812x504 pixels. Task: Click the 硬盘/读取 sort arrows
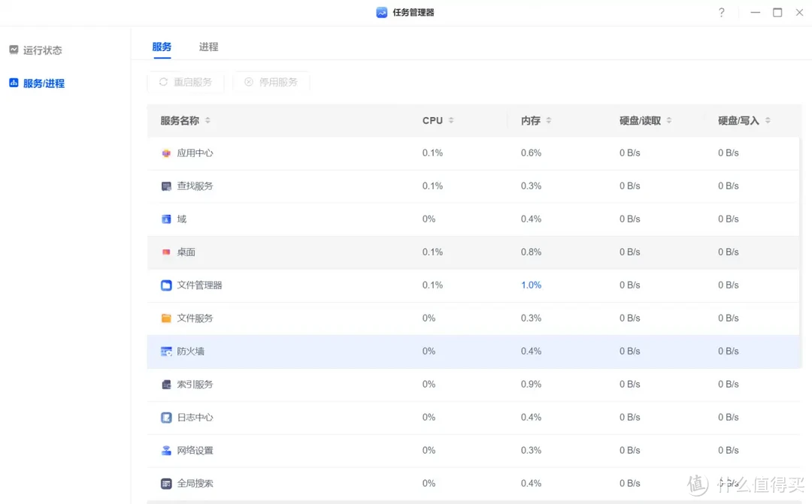tap(668, 119)
